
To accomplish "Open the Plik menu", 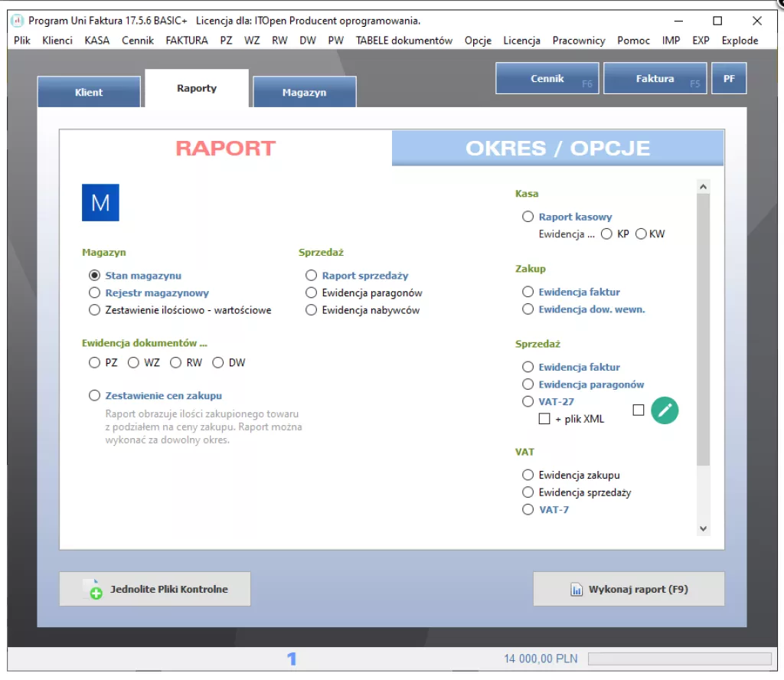I will pos(22,41).
